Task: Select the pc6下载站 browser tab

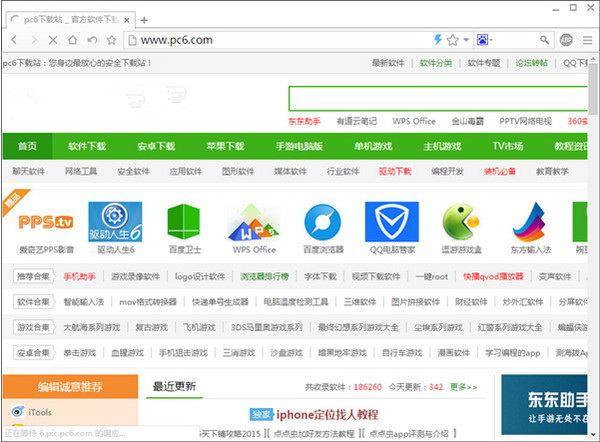Action: point(70,20)
